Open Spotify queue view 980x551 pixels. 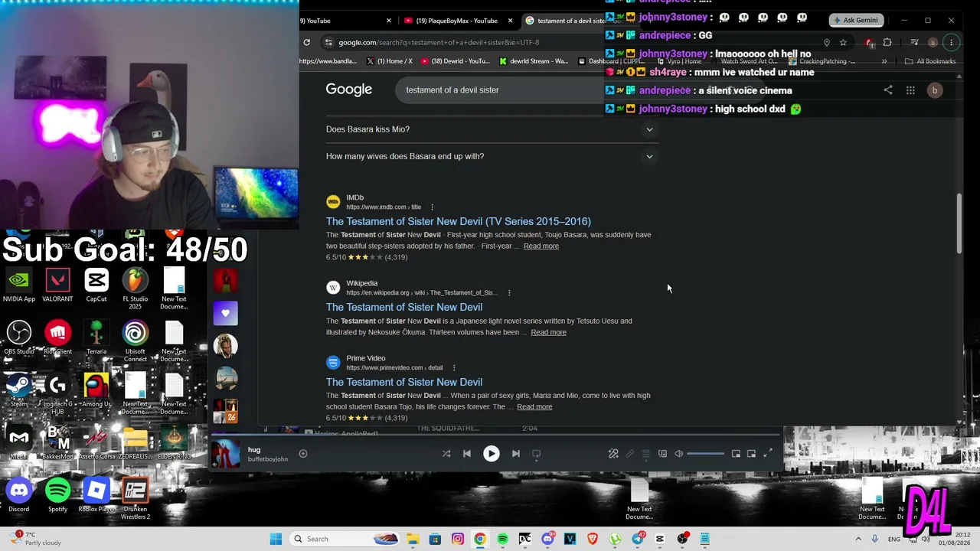tap(646, 454)
